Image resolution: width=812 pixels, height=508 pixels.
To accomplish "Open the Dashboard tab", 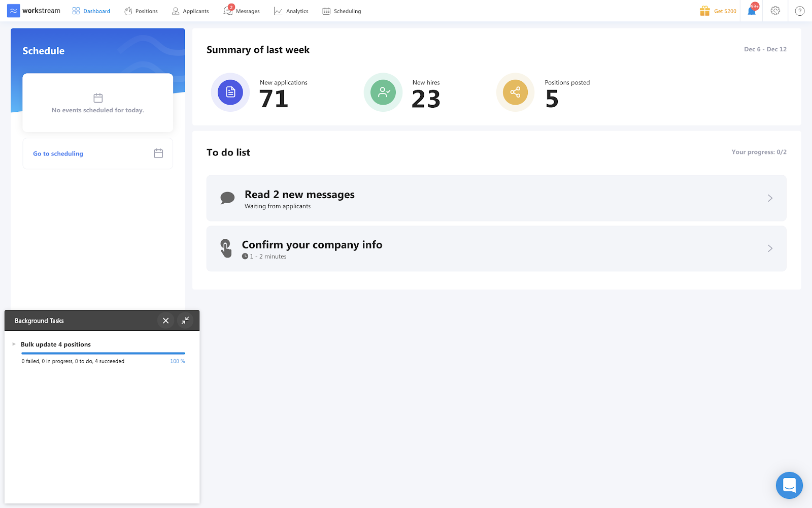I will (x=91, y=11).
